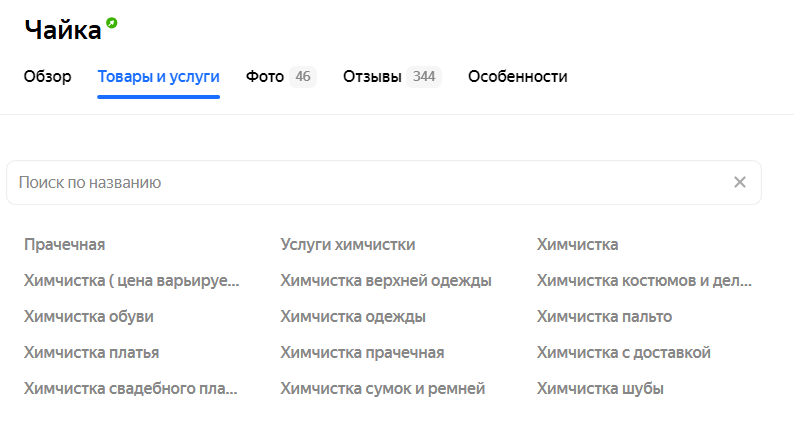Viewport: 794px width, 429px height.
Task: Open the Услуги химчистки category
Action: click(348, 245)
